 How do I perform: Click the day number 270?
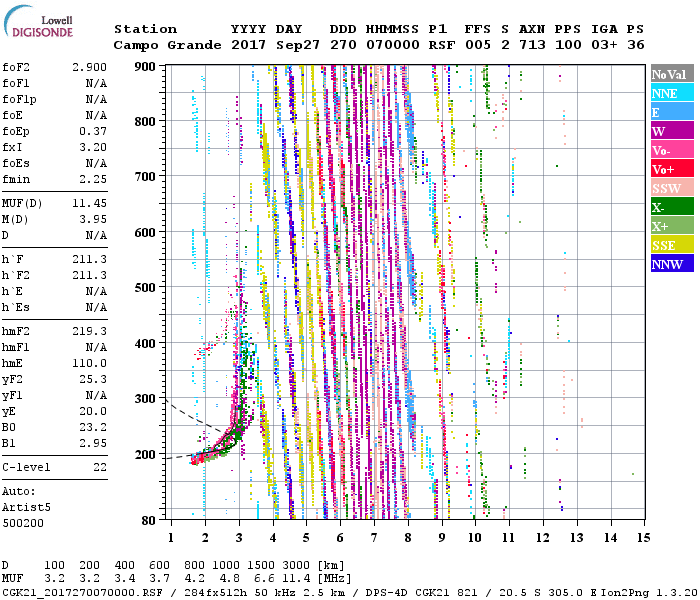[343, 45]
